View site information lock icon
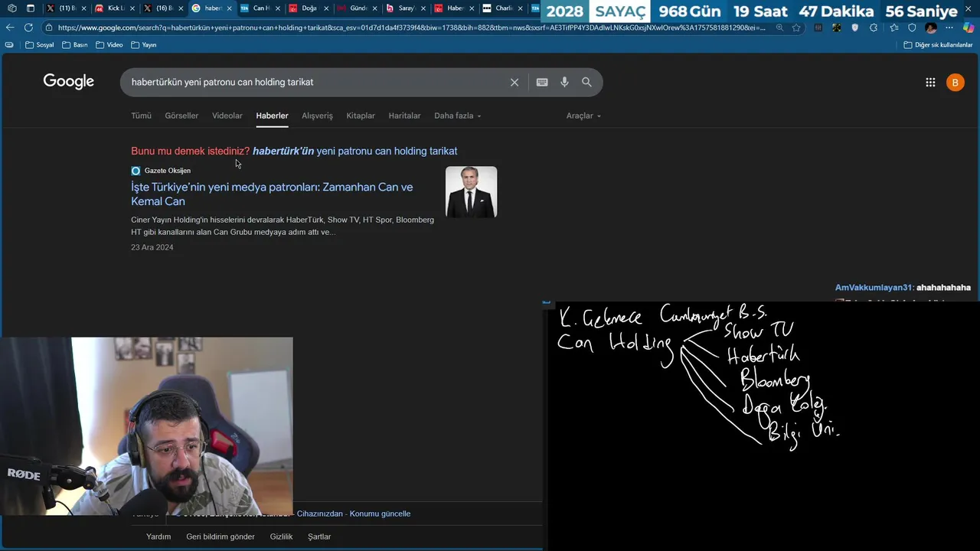The height and width of the screenshot is (551, 980). click(x=49, y=28)
